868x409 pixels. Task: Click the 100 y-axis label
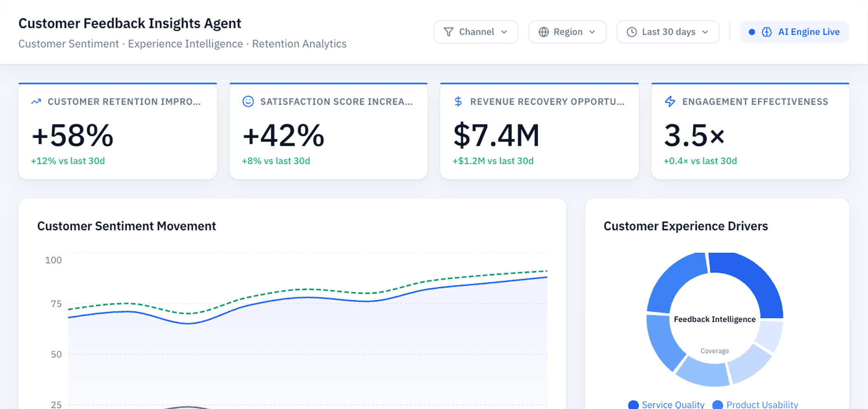point(53,260)
